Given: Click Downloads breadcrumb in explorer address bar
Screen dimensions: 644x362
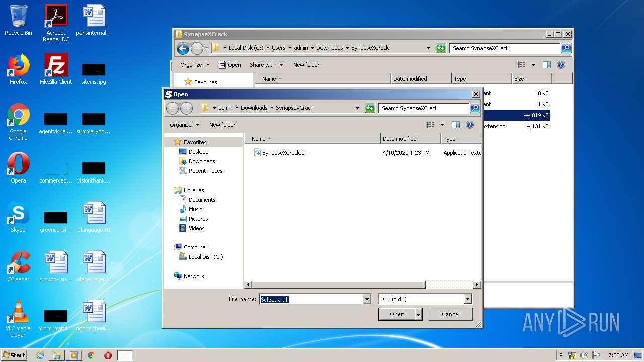Looking at the screenshot, I should coord(330,48).
